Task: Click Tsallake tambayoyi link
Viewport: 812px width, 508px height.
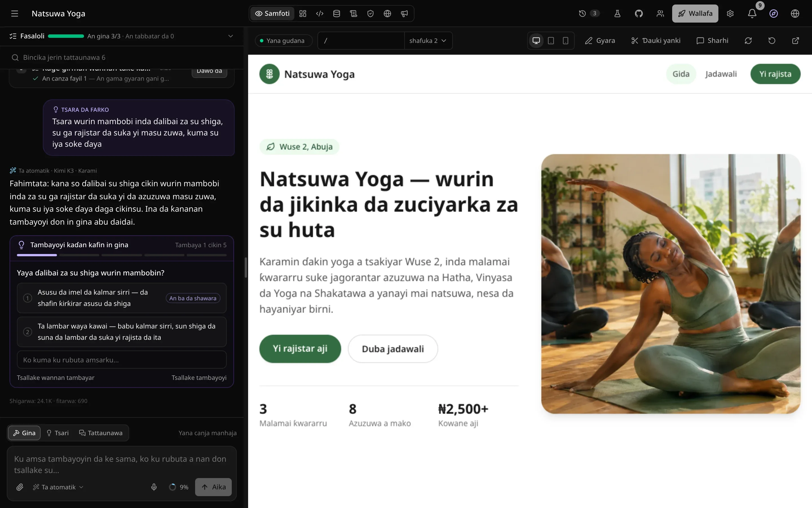Action: pyautogui.click(x=199, y=378)
